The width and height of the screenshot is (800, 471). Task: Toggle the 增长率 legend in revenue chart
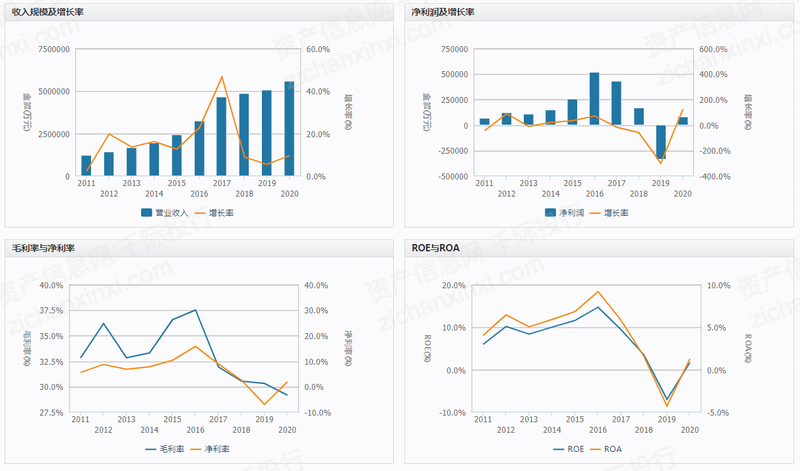pyautogui.click(x=214, y=213)
